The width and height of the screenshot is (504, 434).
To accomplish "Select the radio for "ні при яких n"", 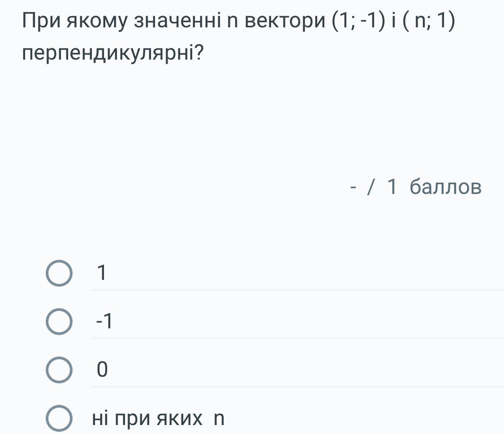I will click(x=58, y=419).
